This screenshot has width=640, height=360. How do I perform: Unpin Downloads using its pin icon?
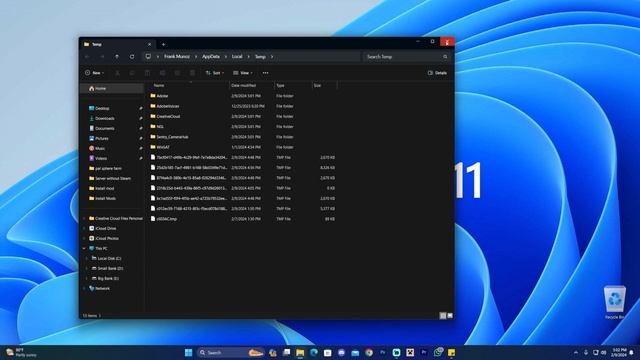141,118
